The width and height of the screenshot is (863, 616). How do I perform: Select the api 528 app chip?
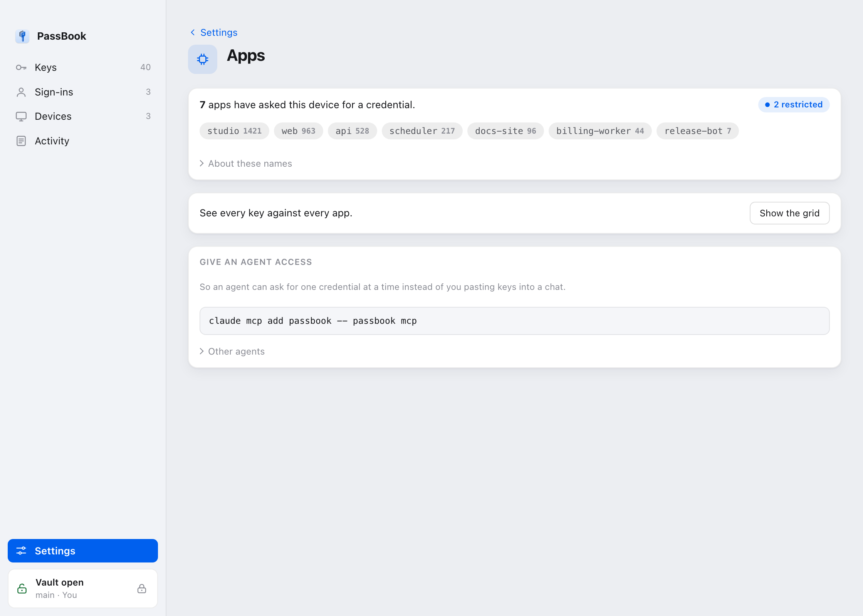point(352,131)
